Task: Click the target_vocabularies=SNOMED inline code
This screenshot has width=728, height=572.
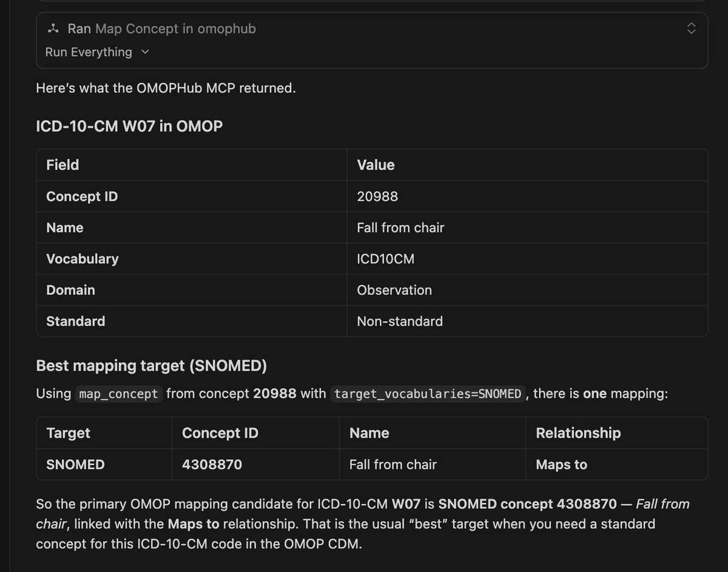Action: coord(428,394)
